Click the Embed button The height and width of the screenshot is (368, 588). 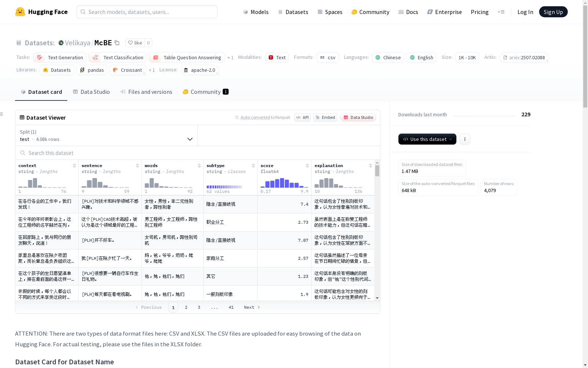click(x=325, y=117)
